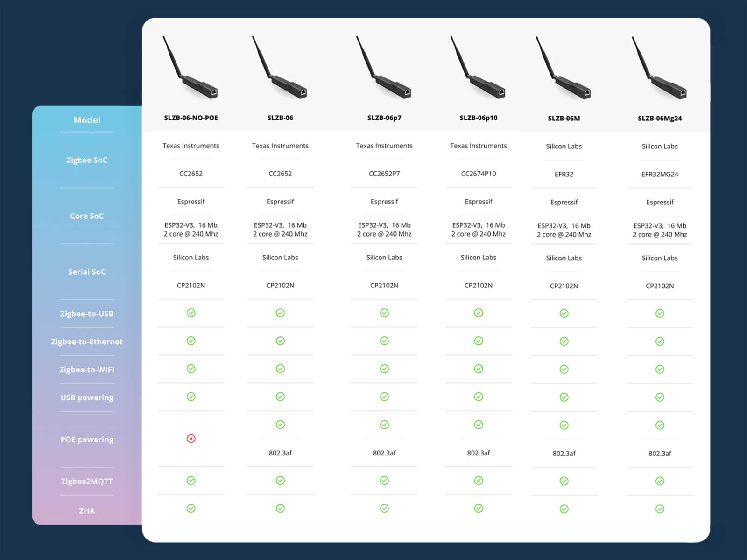
Task: Click ZHA checkmark for SLZB-06Mg24
Action: click(660, 509)
